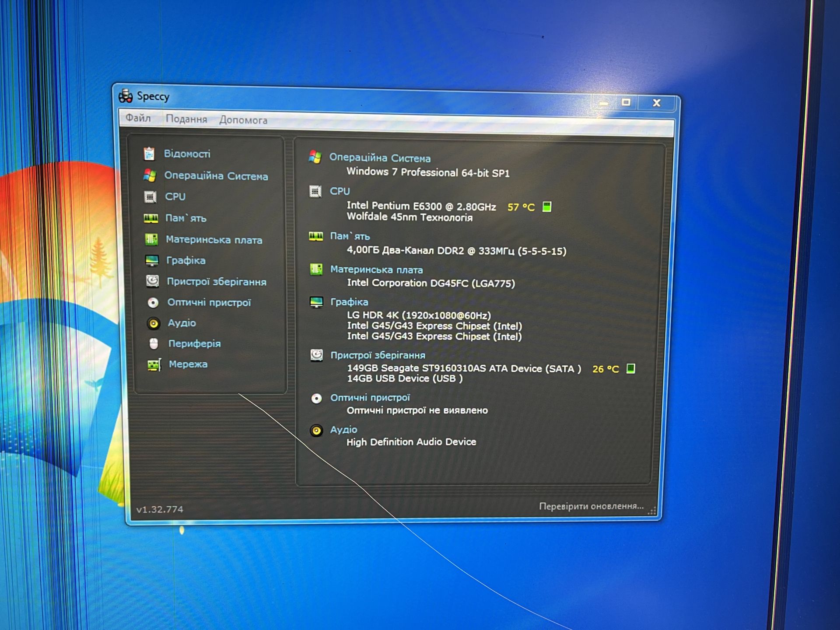Click the green CPU temperature indicator icon

(547, 206)
